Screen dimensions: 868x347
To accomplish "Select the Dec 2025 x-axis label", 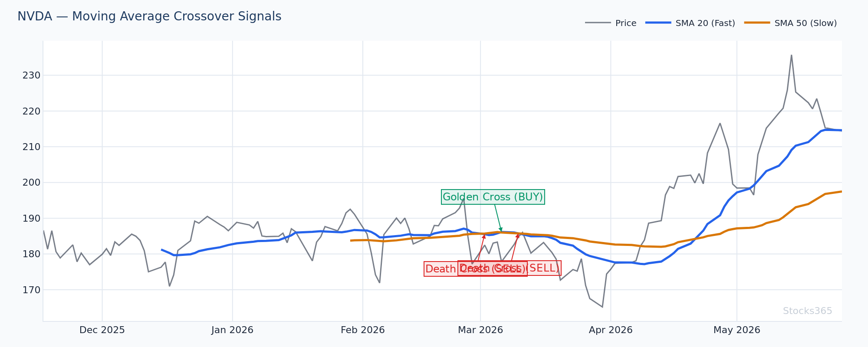I will click(x=102, y=330).
